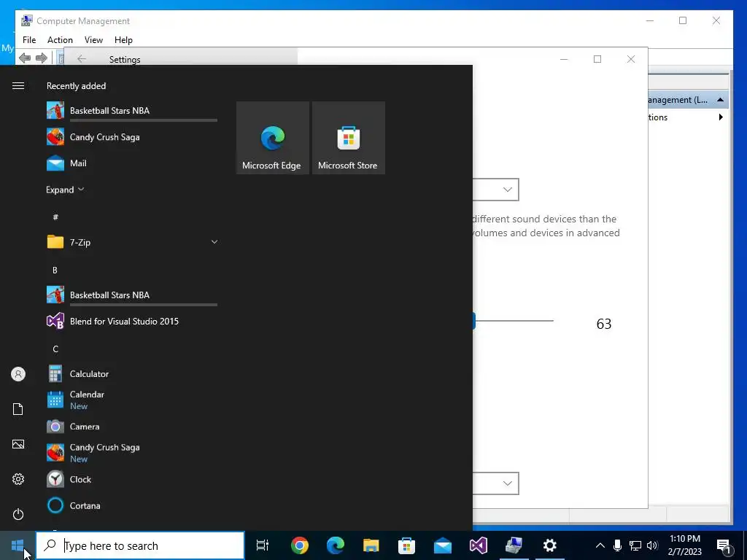This screenshot has width=747, height=560.
Task: Show hidden system tray icons
Action: click(600, 545)
